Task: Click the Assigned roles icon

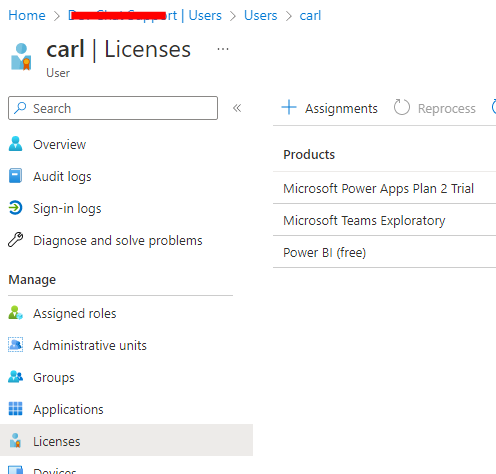Action: [x=15, y=313]
